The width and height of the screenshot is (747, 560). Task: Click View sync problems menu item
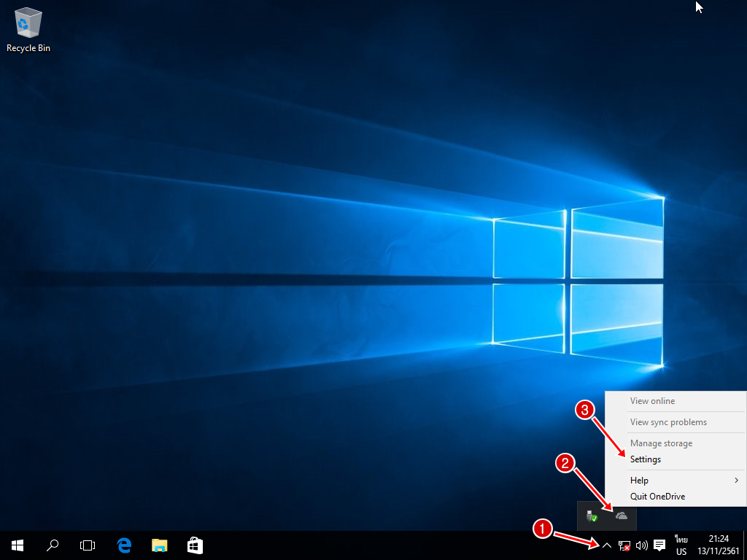click(x=668, y=422)
